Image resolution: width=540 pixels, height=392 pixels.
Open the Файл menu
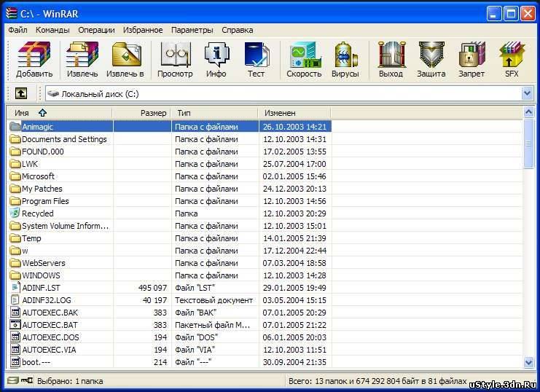(x=17, y=30)
